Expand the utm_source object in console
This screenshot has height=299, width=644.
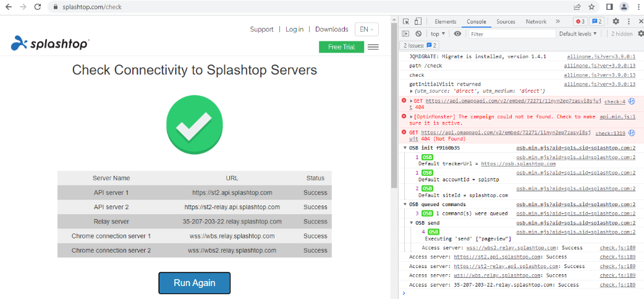[412, 91]
